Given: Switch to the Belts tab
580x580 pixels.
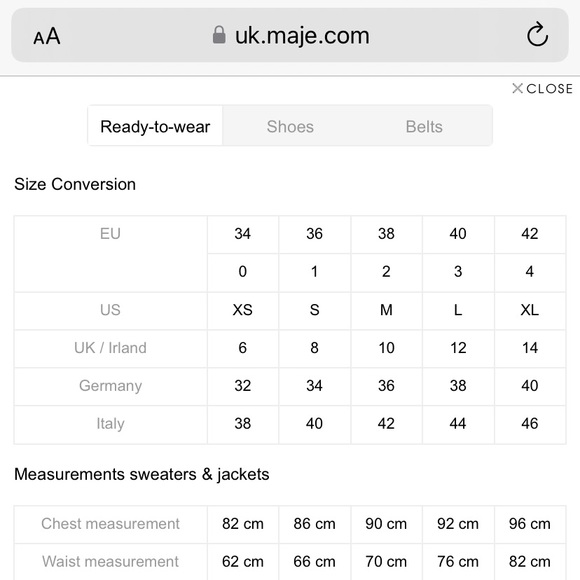Looking at the screenshot, I should click(x=424, y=127).
